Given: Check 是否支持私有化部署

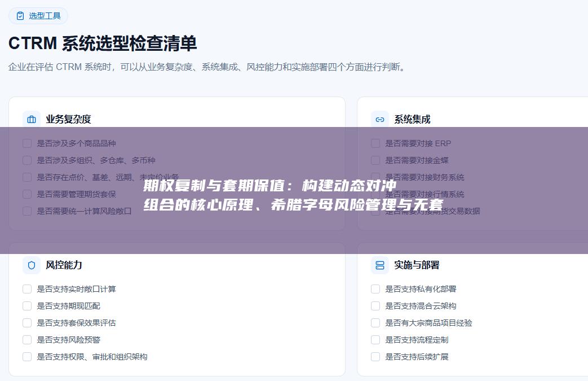Looking at the screenshot, I should (375, 289).
